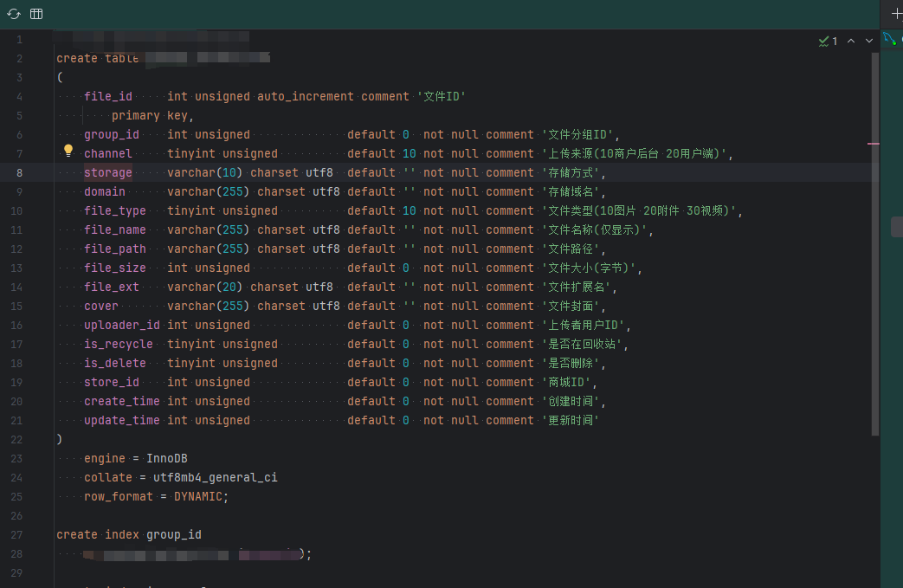Click comment '文件类型(10图片 20附件 30视频)'
Image resolution: width=903 pixels, height=588 pixels.
tap(639, 210)
